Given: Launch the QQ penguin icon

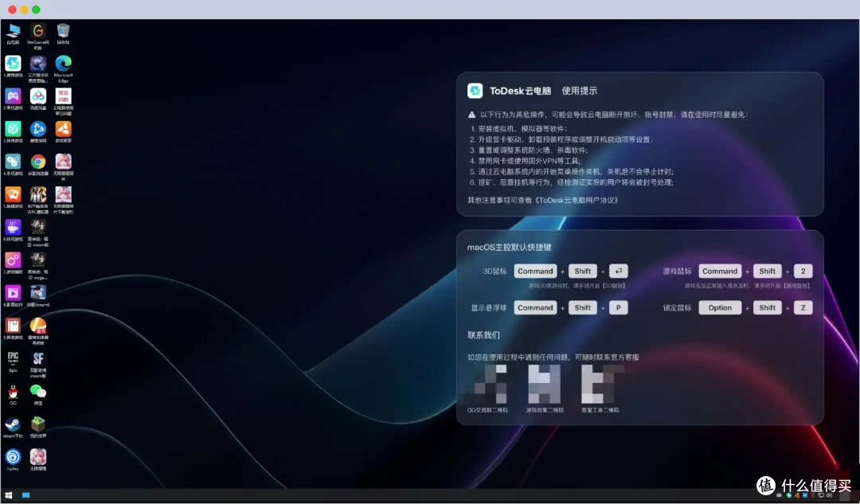Looking at the screenshot, I should 14,392.
